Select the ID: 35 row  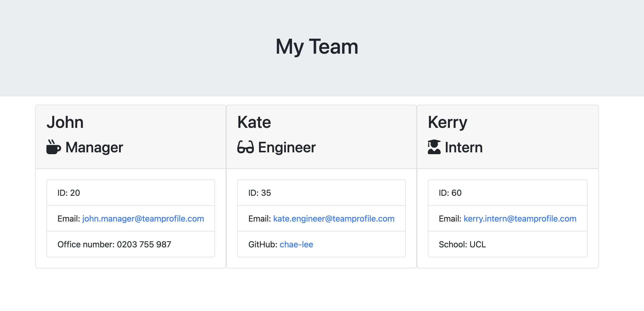pyautogui.click(x=321, y=193)
